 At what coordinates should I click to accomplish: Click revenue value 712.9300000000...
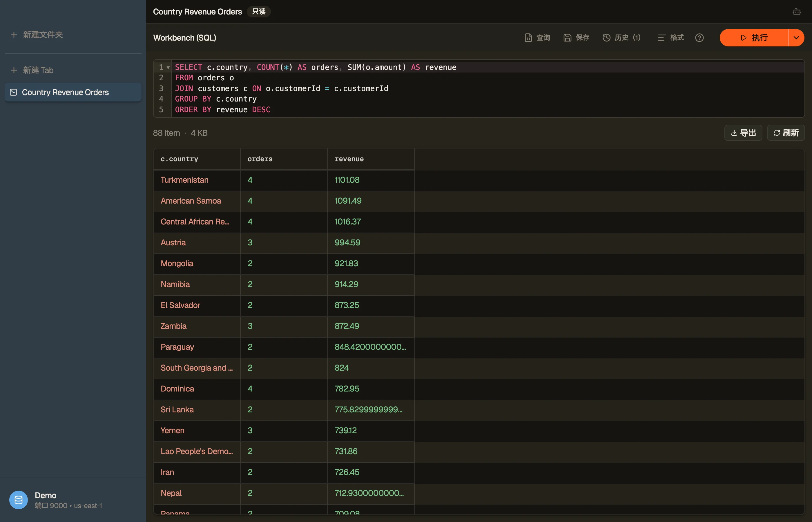369,493
